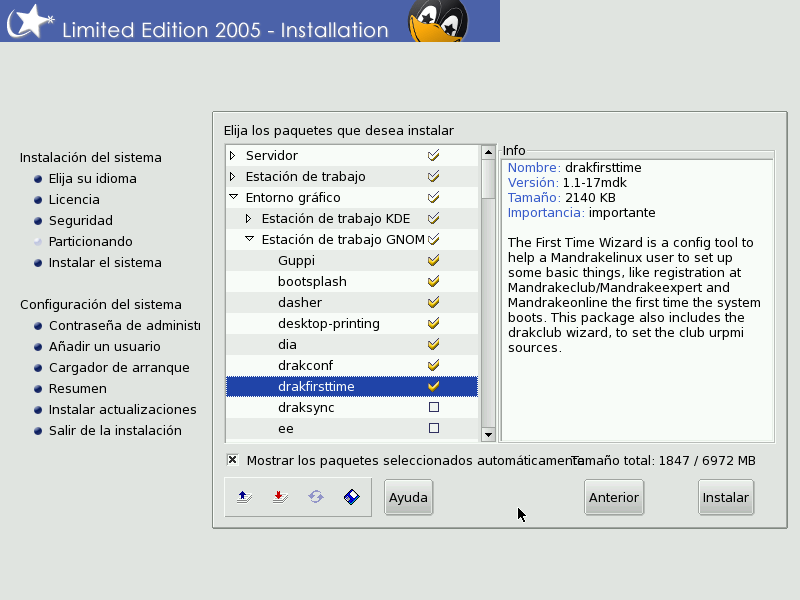Viewport: 800px width, 600px height.
Task: Uncheck the Guppi package
Action: (x=434, y=260)
